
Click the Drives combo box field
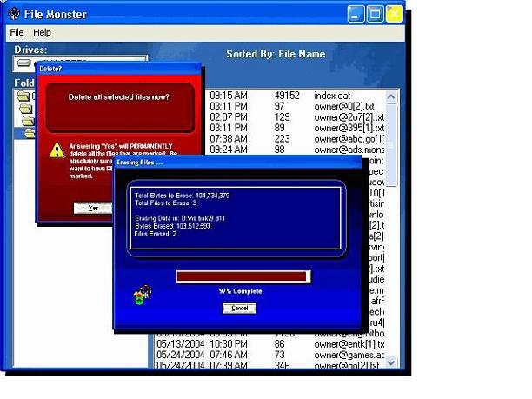[81, 63]
